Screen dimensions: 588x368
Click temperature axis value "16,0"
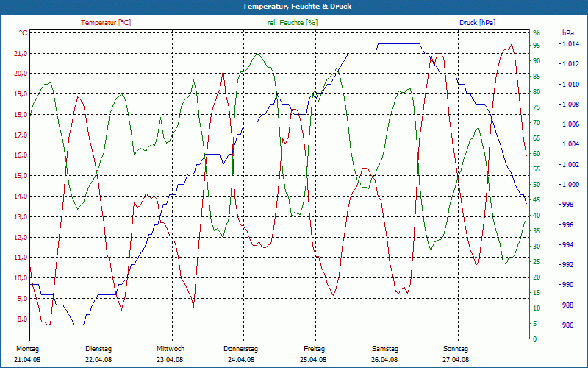tap(21, 155)
